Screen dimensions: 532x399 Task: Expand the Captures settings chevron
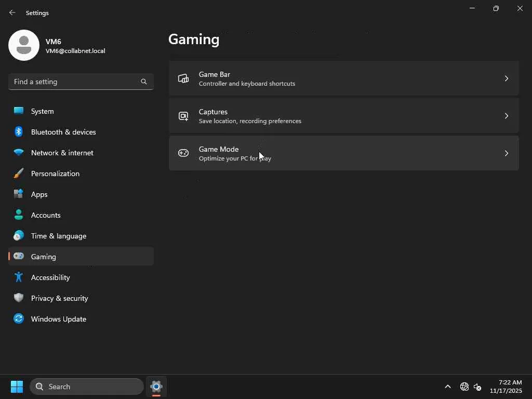507,116
